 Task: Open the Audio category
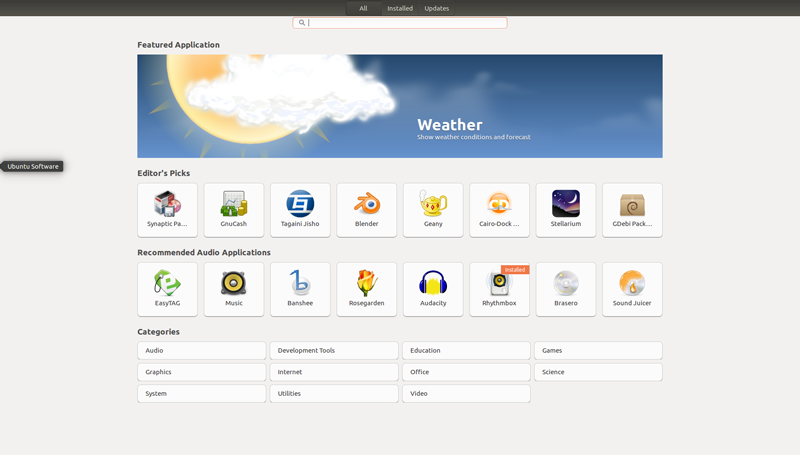tap(201, 351)
